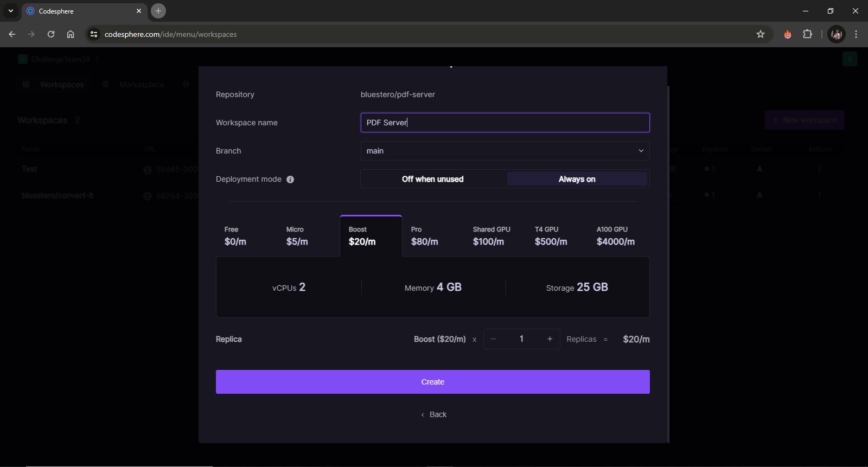Click vCPUs 2 value

click(x=289, y=287)
